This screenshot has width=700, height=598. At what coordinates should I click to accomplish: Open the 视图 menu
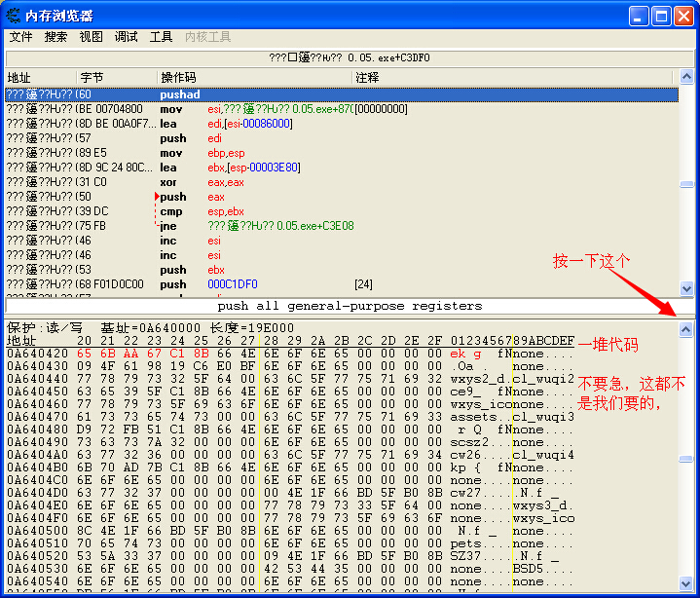click(x=92, y=37)
